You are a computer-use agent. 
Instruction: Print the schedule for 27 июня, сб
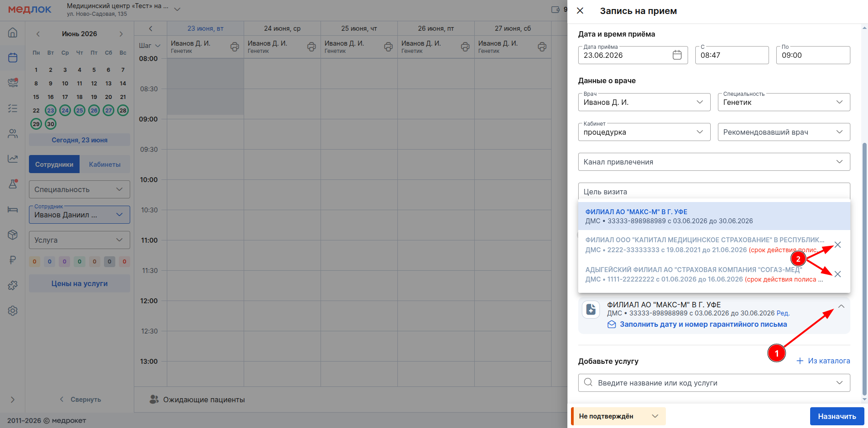pos(542,47)
